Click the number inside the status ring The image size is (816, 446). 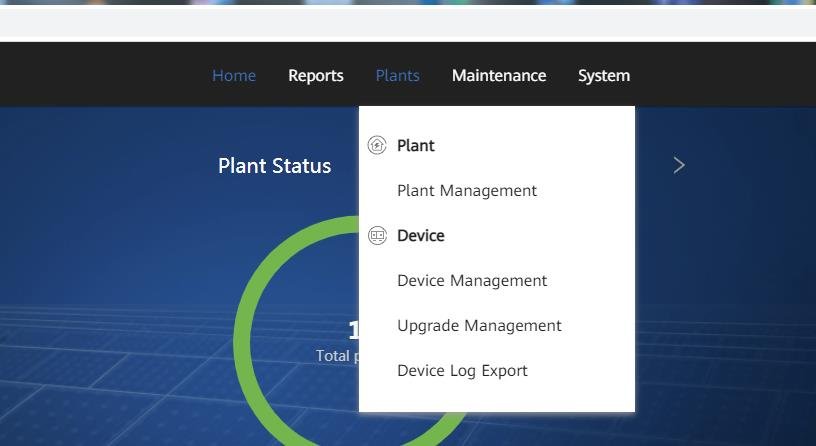click(353, 331)
